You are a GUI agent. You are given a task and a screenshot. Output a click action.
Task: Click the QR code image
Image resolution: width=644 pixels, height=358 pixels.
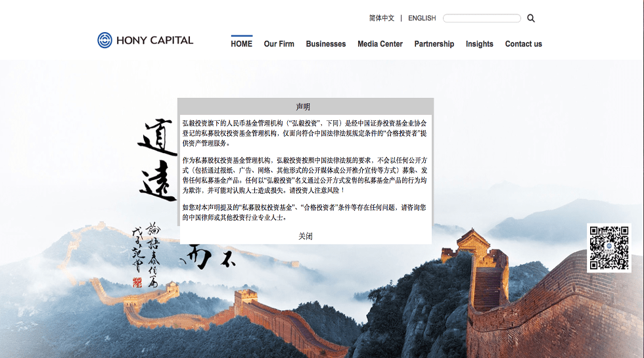coord(609,248)
